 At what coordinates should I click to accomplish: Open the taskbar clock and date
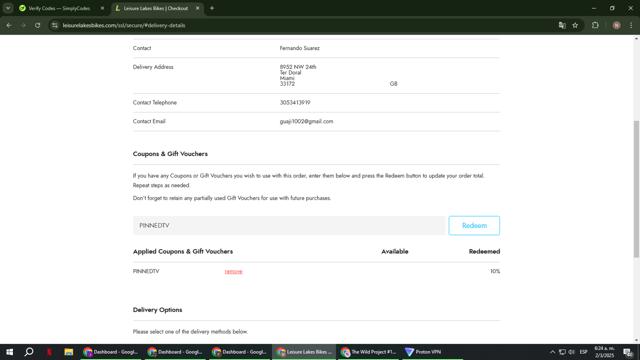click(604, 352)
